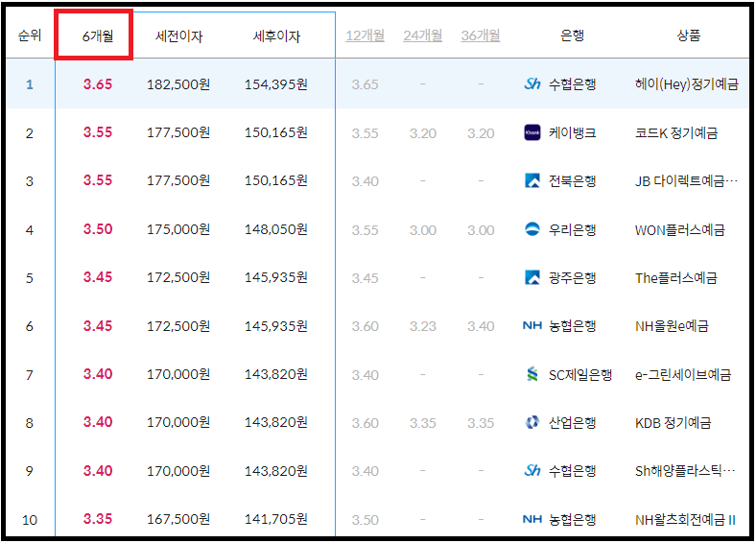Open the Sh해양플라스틱 product

[685, 471]
